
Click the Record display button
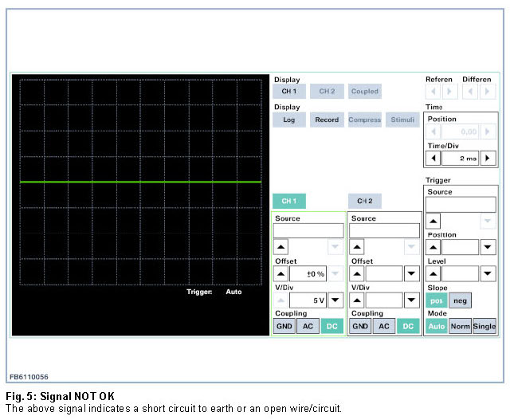tap(325, 120)
